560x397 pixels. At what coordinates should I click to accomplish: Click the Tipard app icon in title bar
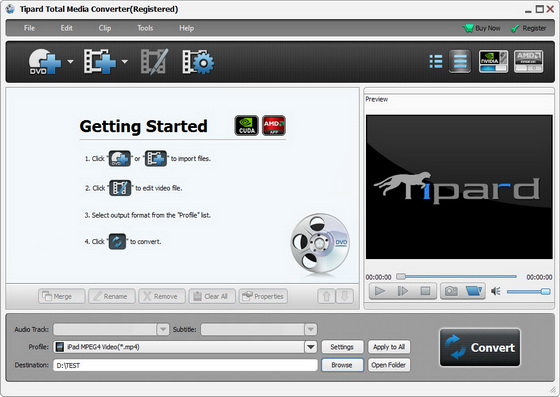[10, 9]
